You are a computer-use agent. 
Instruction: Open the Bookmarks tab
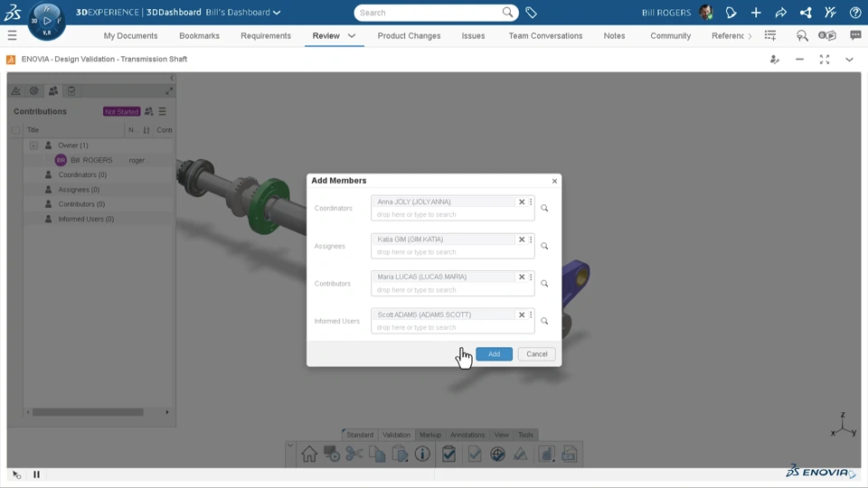[x=199, y=36]
